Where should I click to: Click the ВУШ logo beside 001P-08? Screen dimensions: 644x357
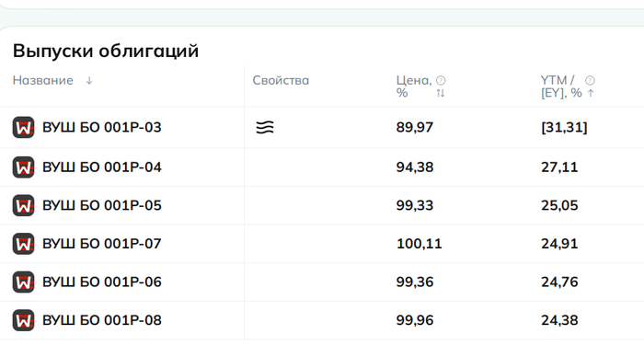(23, 320)
